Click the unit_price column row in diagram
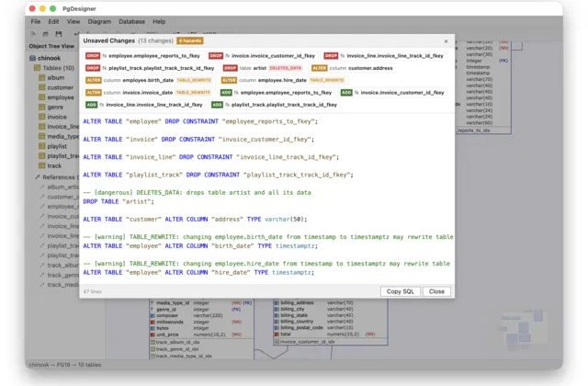 point(202,335)
